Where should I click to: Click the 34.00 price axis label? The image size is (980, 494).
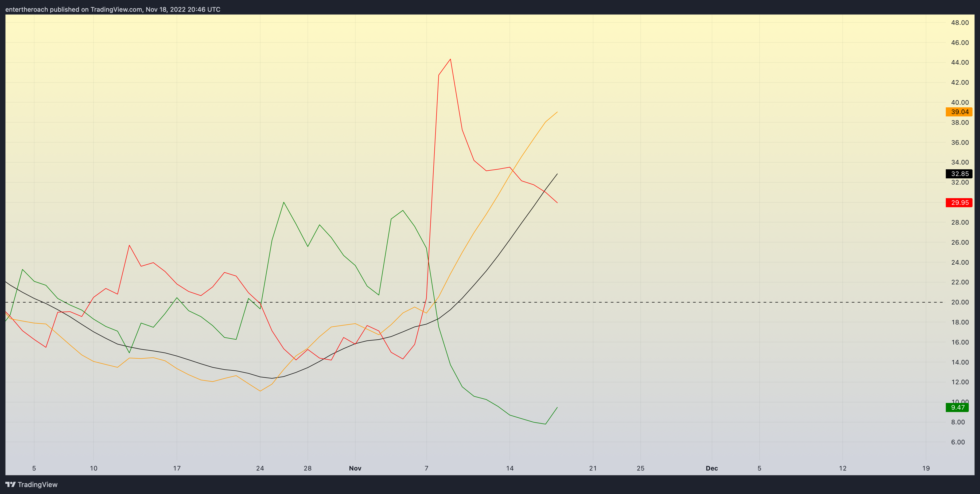click(960, 162)
